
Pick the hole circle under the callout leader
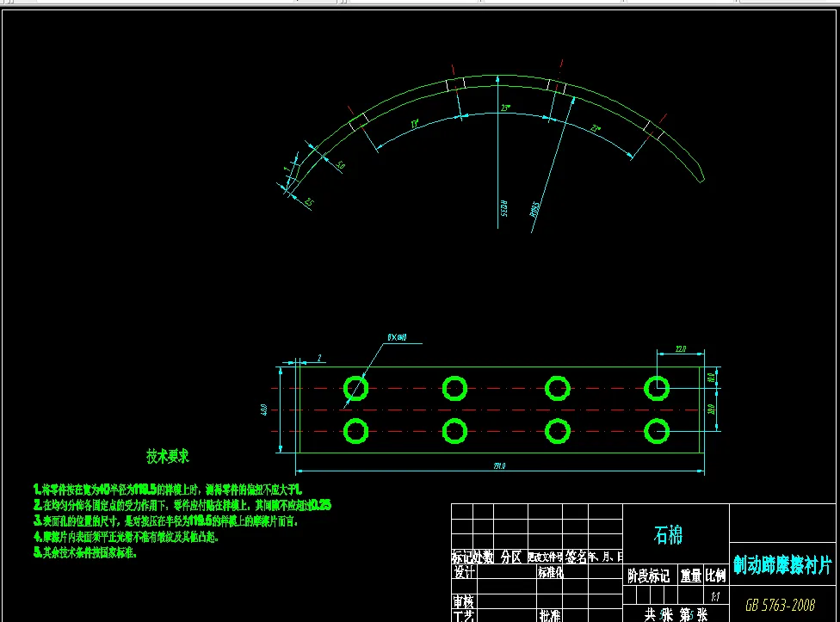(355, 389)
